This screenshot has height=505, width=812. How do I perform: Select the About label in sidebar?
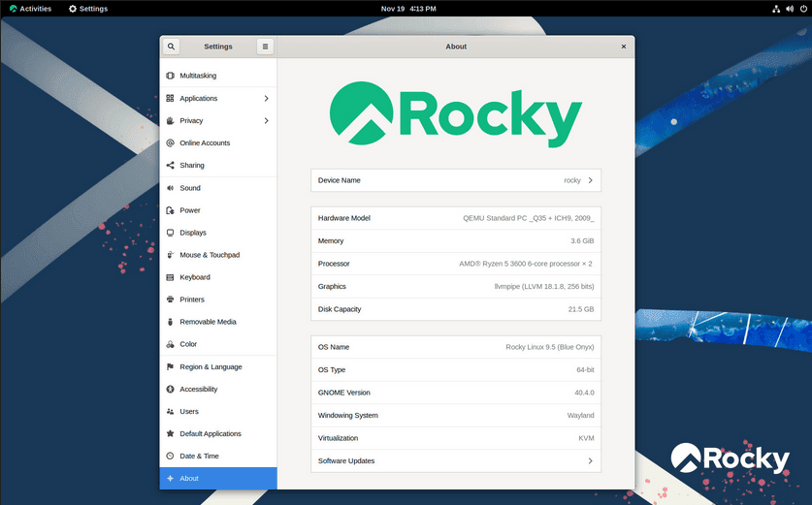tap(189, 479)
